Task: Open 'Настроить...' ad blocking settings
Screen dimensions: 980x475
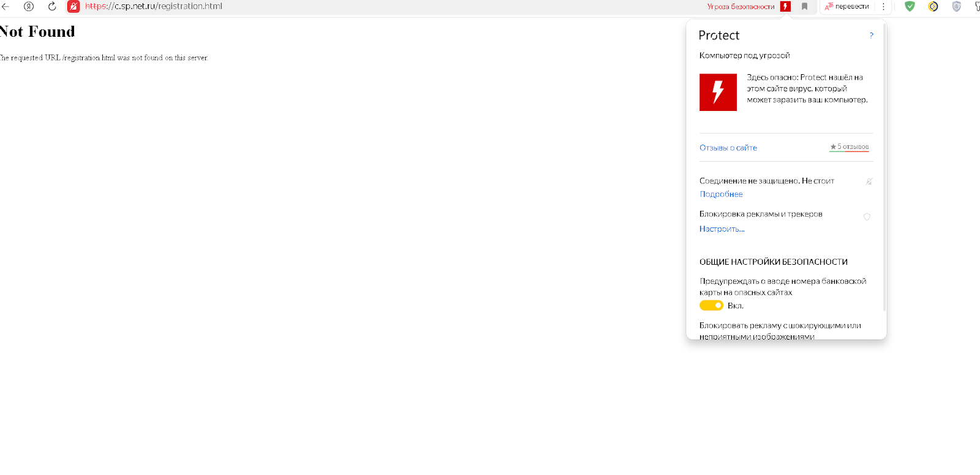Action: 722,229
